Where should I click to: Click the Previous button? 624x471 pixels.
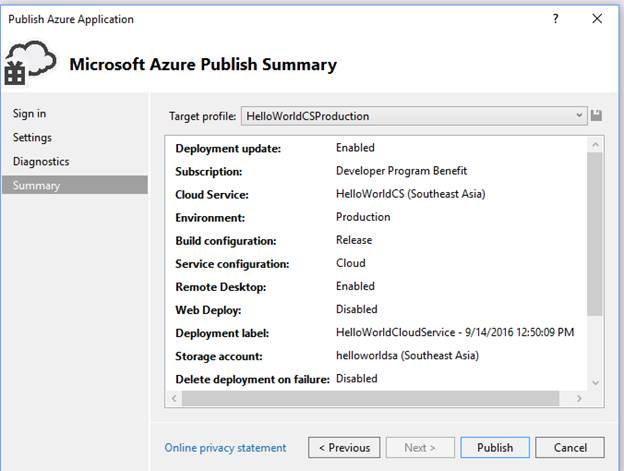(344, 448)
